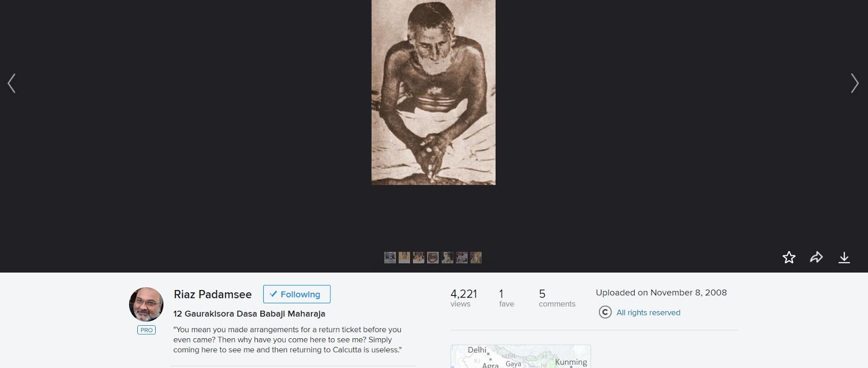Click the copyright symbol icon
The height and width of the screenshot is (368, 868).
pos(605,312)
